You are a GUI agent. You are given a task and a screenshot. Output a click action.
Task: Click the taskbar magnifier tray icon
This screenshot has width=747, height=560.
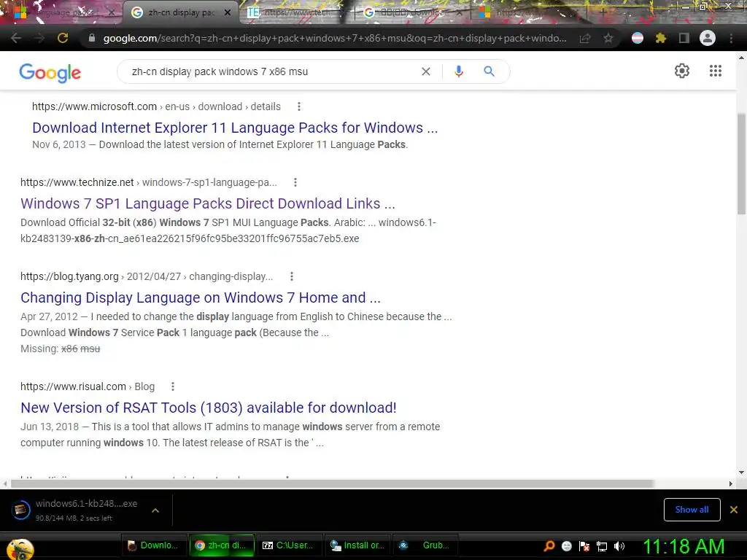coord(549,545)
